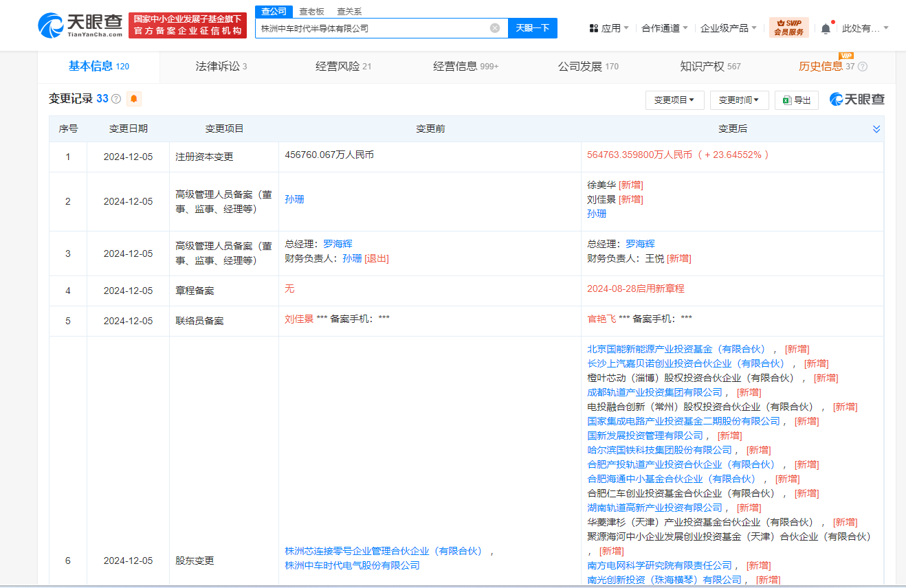
Task: Subscribe to change record alerts
Action: tap(134, 99)
